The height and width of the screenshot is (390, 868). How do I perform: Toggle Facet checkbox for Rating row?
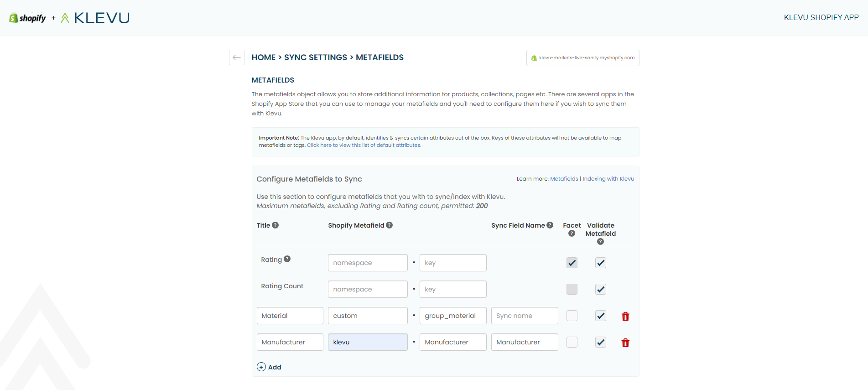[572, 263]
